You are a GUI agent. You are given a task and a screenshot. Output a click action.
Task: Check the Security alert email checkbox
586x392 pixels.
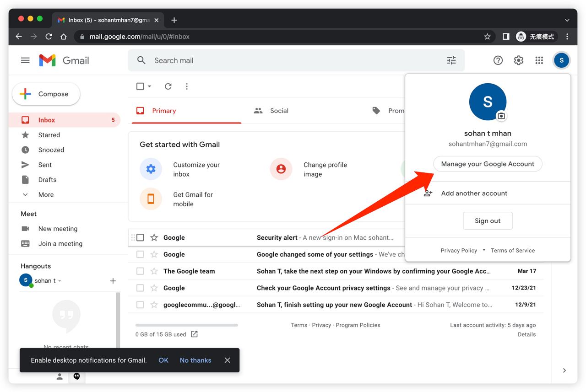140,238
